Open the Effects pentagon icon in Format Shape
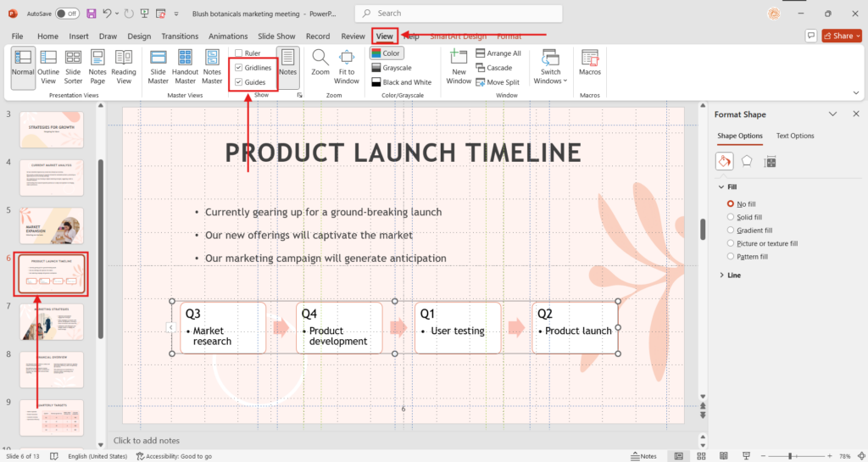This screenshot has width=868, height=462. 747,161
